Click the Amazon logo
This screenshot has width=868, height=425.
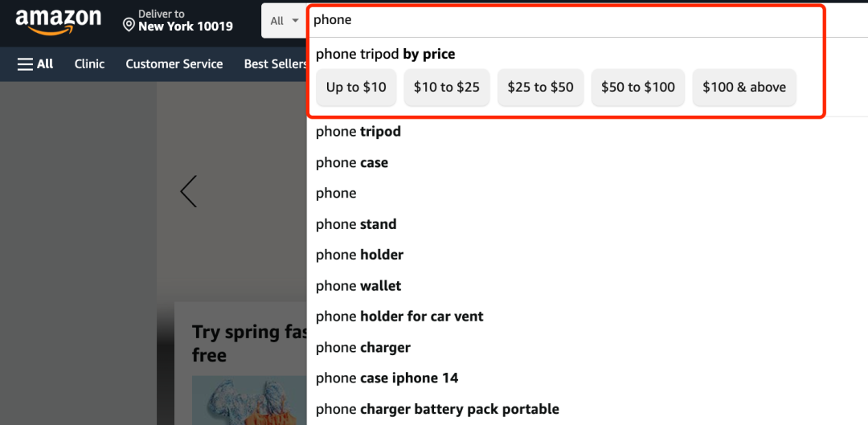pyautogui.click(x=58, y=22)
